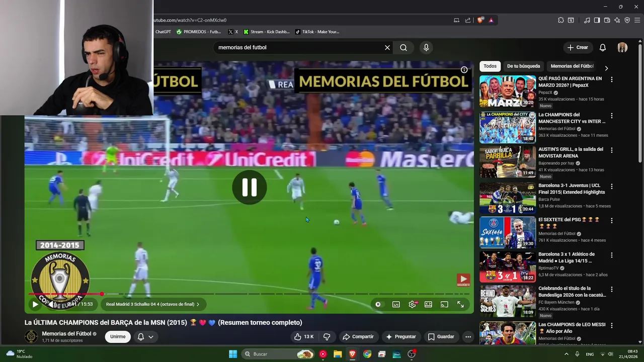
Task: Open options for Manchester City Champions video
Action: [x=612, y=116]
